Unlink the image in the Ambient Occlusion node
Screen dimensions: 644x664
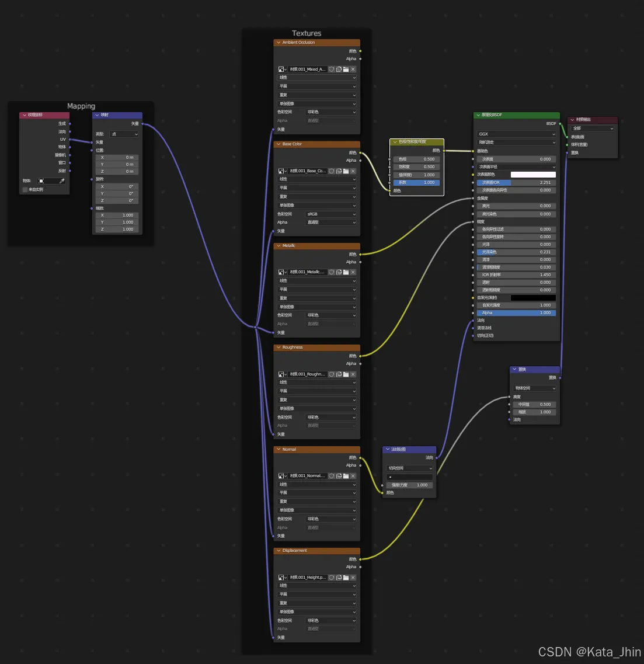click(x=353, y=69)
